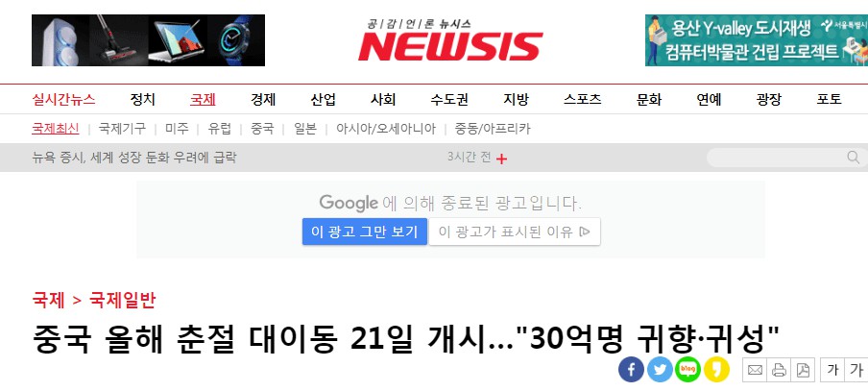Share the article on Twitter
The height and width of the screenshot is (391, 868).
point(660,370)
